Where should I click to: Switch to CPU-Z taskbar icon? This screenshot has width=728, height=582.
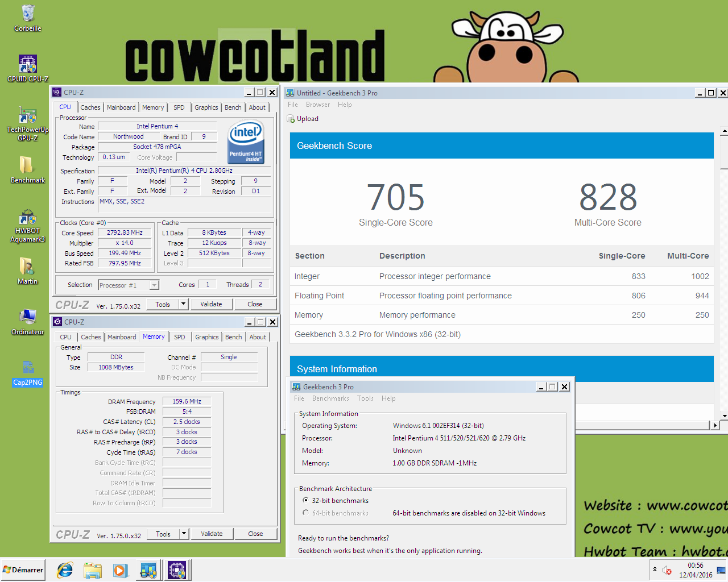pyautogui.click(x=177, y=569)
